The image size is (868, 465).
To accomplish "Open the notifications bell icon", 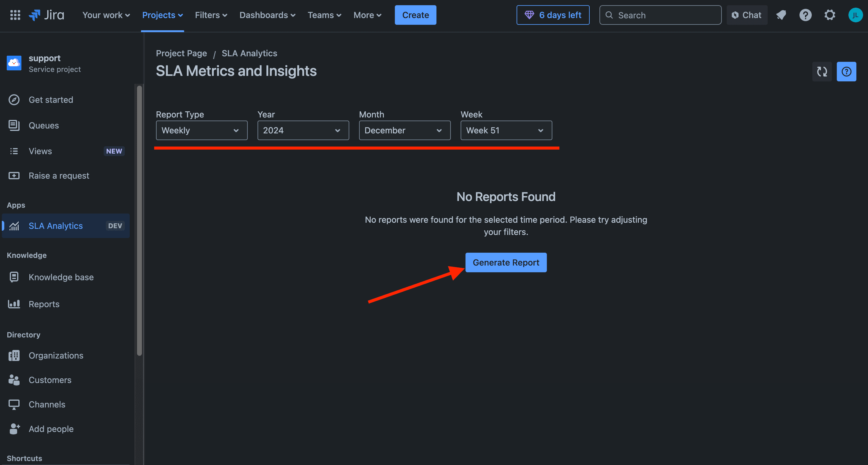I will pos(781,15).
